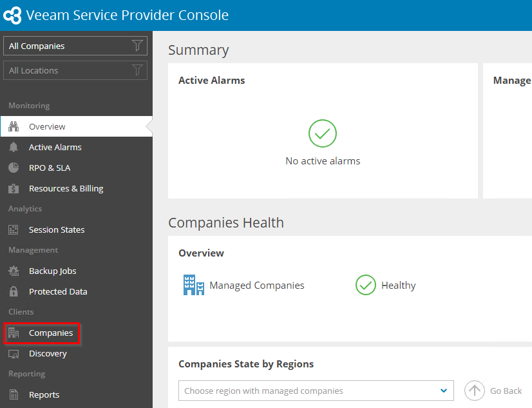This screenshot has height=408, width=532.
Task: Open the Protected Data page
Action: pyautogui.click(x=58, y=291)
